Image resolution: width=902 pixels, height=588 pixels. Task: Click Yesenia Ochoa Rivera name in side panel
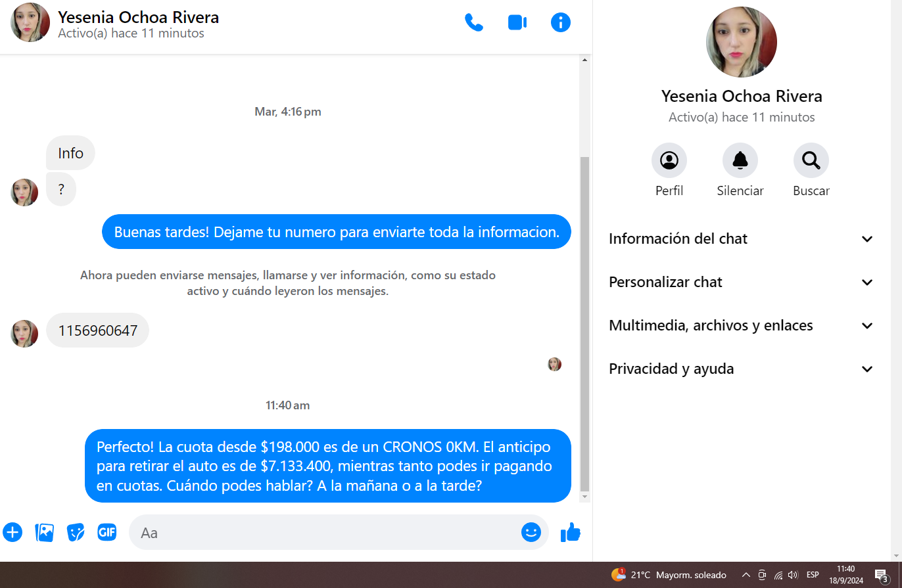(x=742, y=97)
